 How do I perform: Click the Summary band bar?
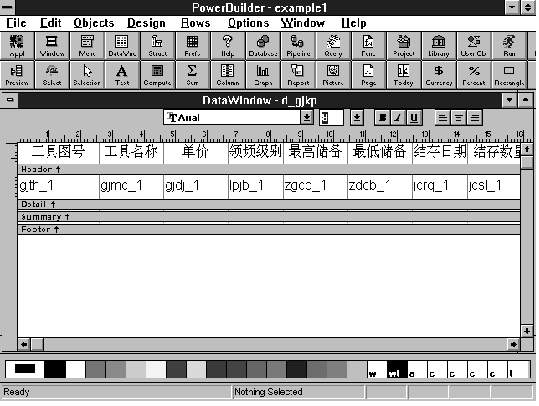(x=269, y=217)
